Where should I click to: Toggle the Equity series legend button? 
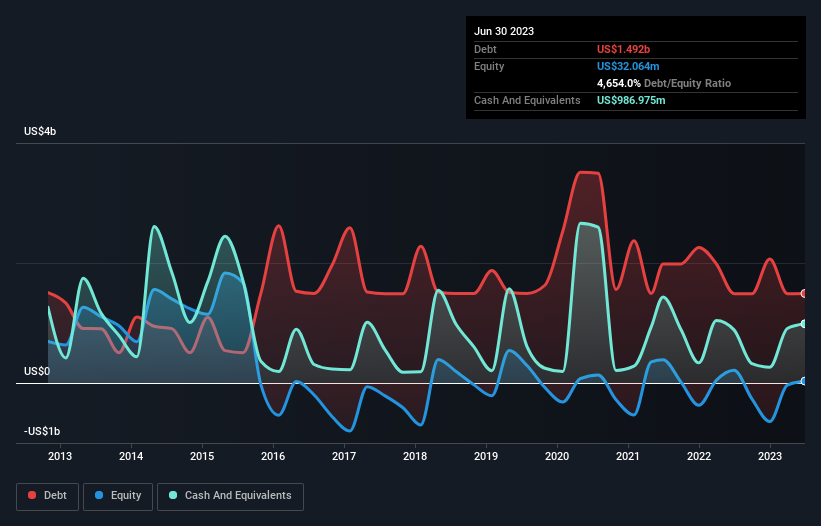pos(118,496)
